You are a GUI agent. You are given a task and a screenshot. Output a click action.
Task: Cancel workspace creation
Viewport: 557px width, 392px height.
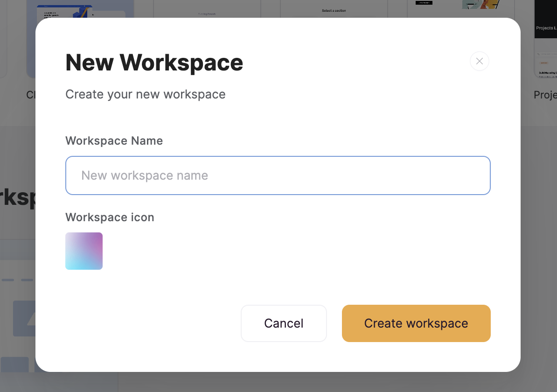[284, 323]
